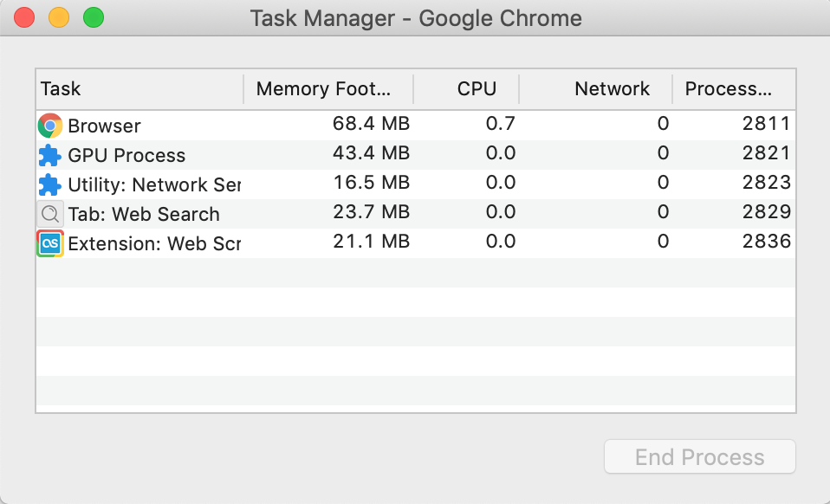Sort by the Network column header
Screen dimensions: 830x504
[x=596, y=89]
